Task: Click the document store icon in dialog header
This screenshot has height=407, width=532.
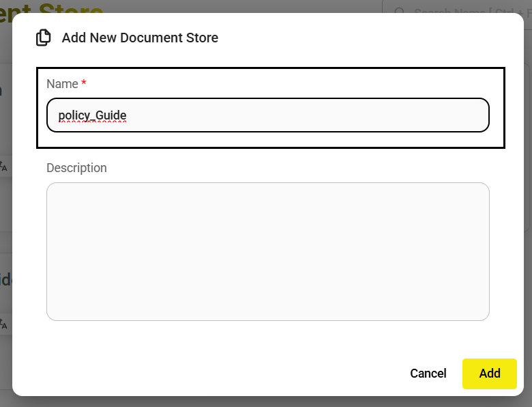Action: [x=44, y=38]
